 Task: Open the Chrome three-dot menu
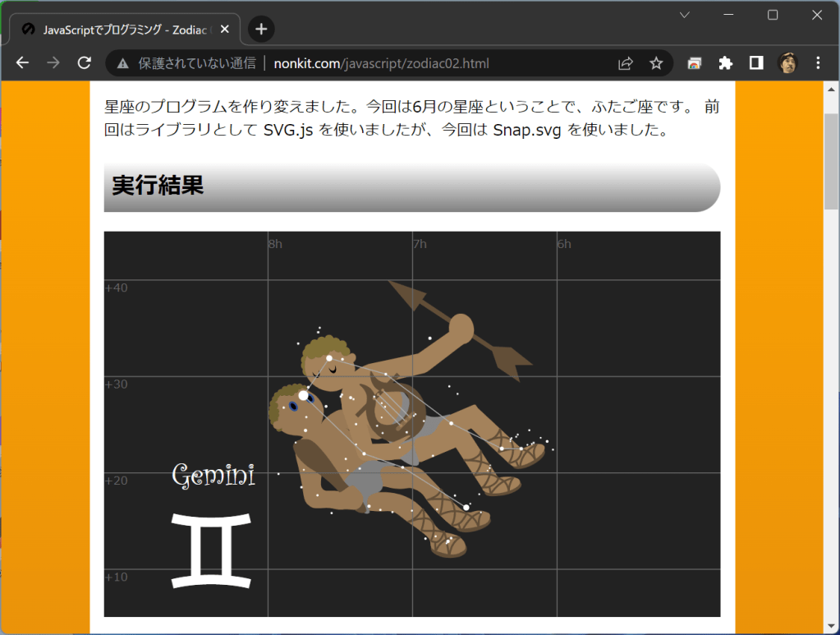point(818,62)
